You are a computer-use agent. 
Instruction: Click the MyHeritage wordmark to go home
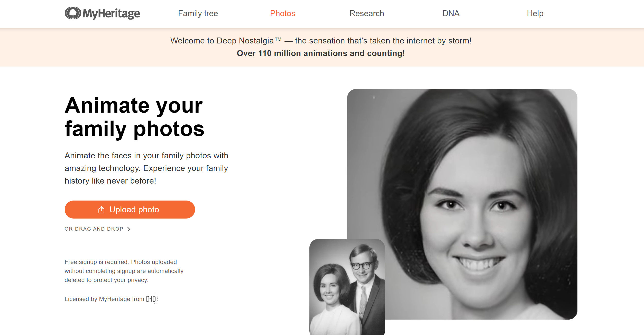[112, 13]
